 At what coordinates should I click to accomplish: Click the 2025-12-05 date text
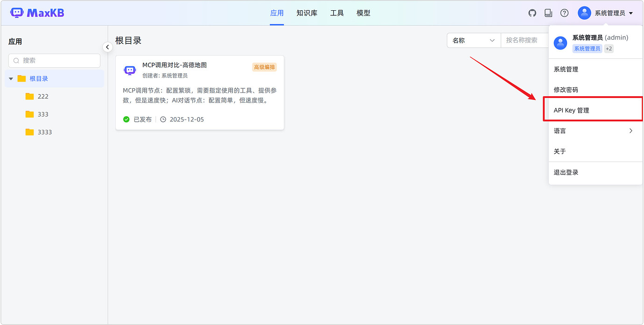pos(187,119)
